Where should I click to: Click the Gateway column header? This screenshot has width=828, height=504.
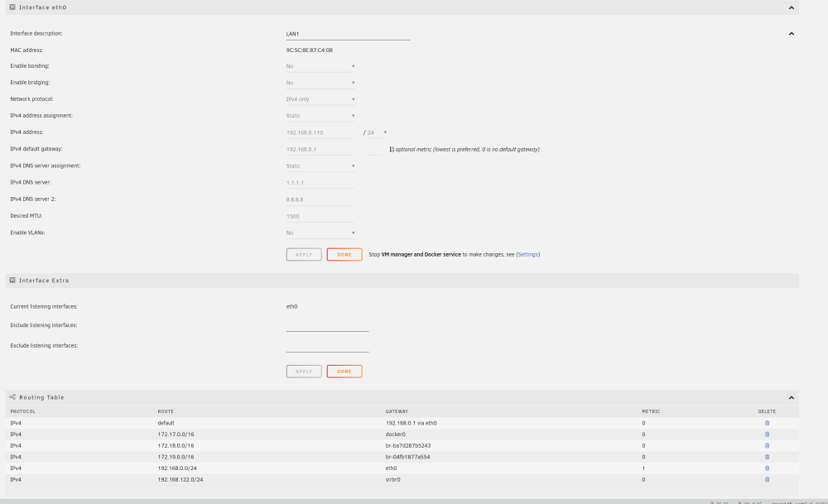pos(397,411)
